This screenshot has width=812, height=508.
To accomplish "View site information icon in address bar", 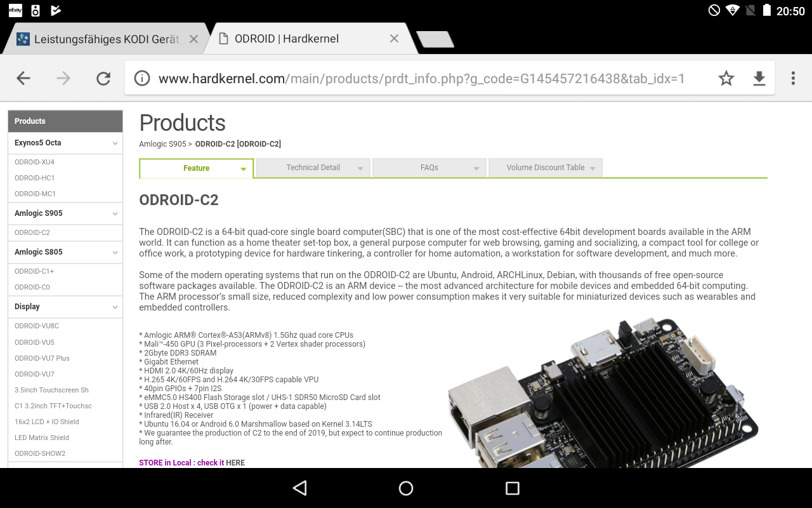I will tap(142, 78).
